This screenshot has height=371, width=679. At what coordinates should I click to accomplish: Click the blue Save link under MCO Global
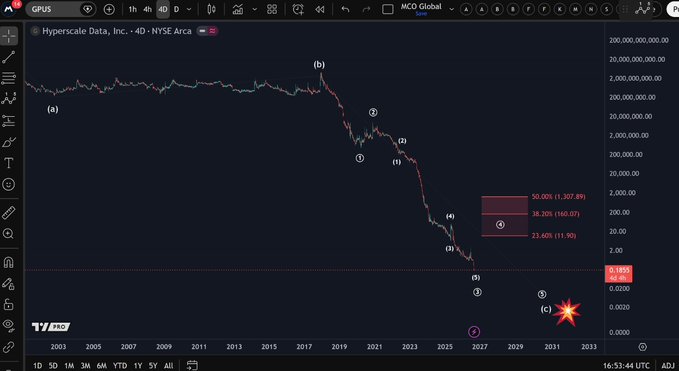[421, 14]
